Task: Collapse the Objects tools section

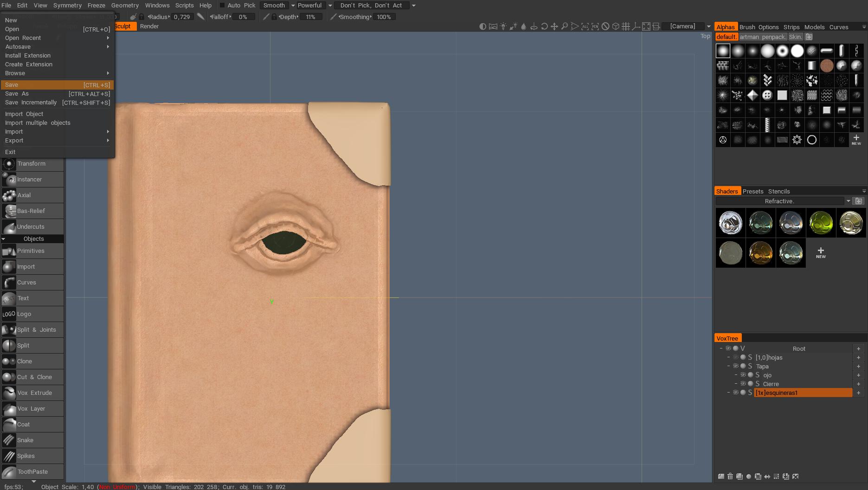Action: [4, 239]
